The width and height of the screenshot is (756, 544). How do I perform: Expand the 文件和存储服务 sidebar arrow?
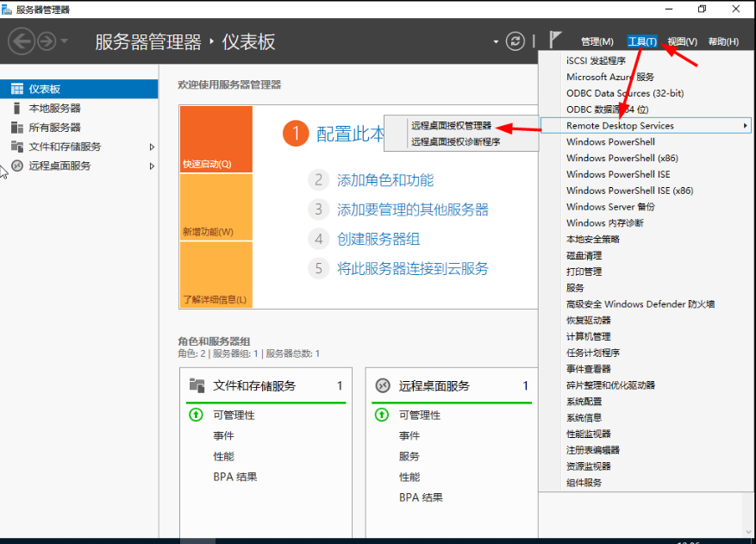coord(152,147)
